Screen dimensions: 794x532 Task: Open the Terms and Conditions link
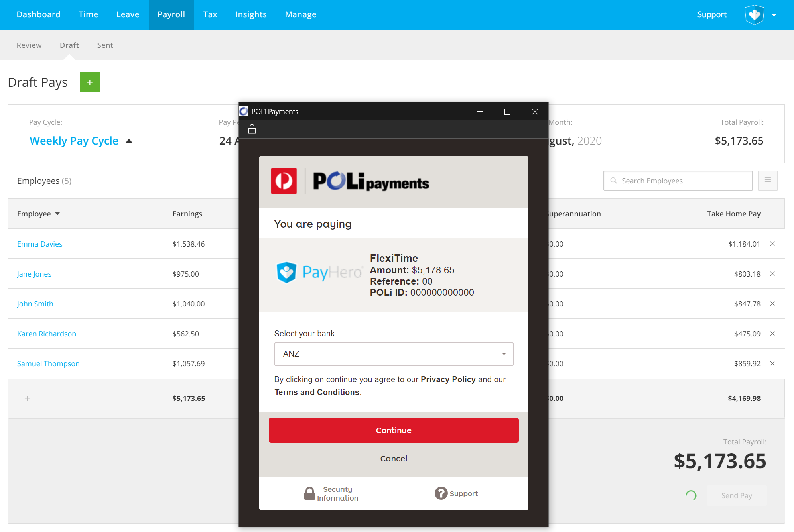coord(317,392)
